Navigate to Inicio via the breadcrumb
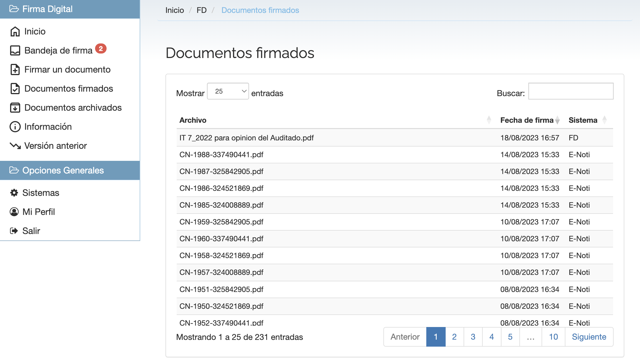The width and height of the screenshot is (640, 364). [174, 10]
